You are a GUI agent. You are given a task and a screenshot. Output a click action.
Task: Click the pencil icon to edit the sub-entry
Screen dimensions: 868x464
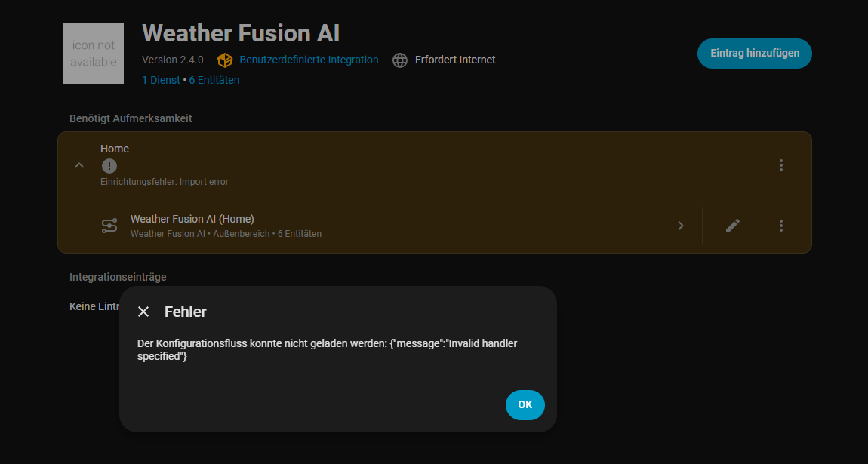coord(732,226)
